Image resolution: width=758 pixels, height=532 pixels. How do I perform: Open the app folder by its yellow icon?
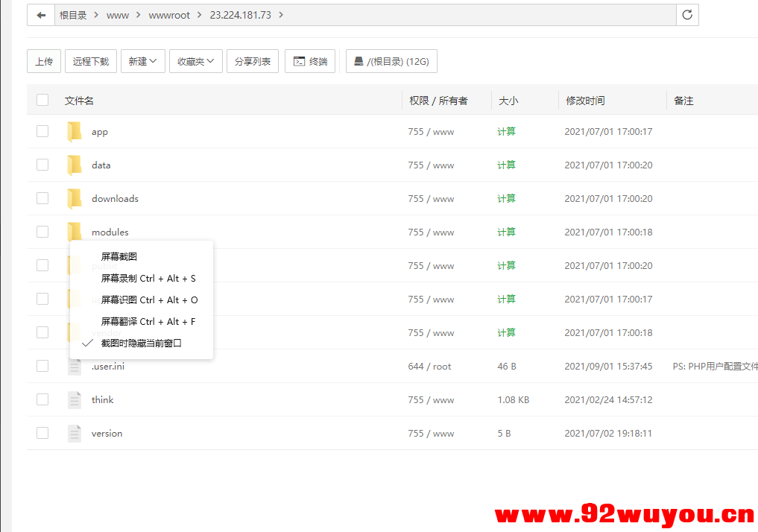[75, 130]
